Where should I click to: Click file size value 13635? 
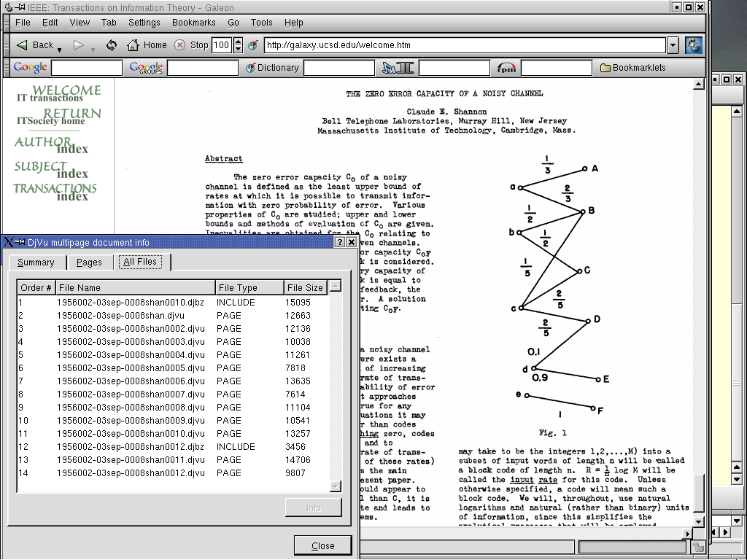coord(298,381)
